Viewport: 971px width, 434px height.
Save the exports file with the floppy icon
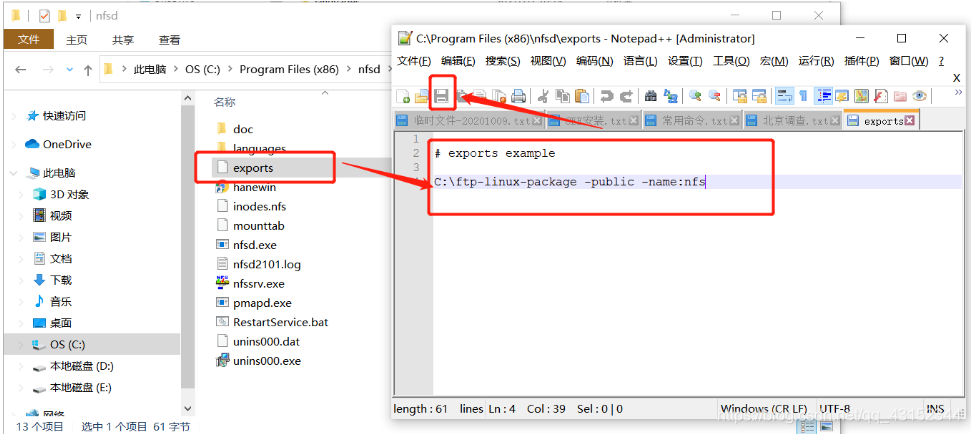click(441, 96)
